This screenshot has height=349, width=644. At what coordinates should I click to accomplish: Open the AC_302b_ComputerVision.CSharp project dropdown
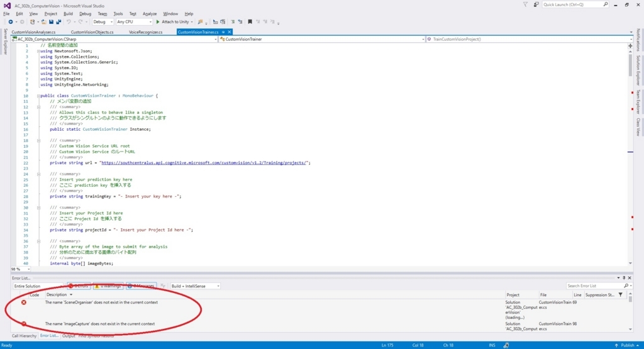[114, 39]
